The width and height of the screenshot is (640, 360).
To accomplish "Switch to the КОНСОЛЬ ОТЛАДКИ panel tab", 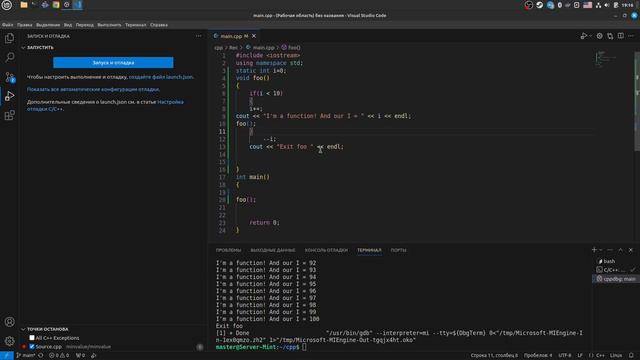I will [326, 250].
